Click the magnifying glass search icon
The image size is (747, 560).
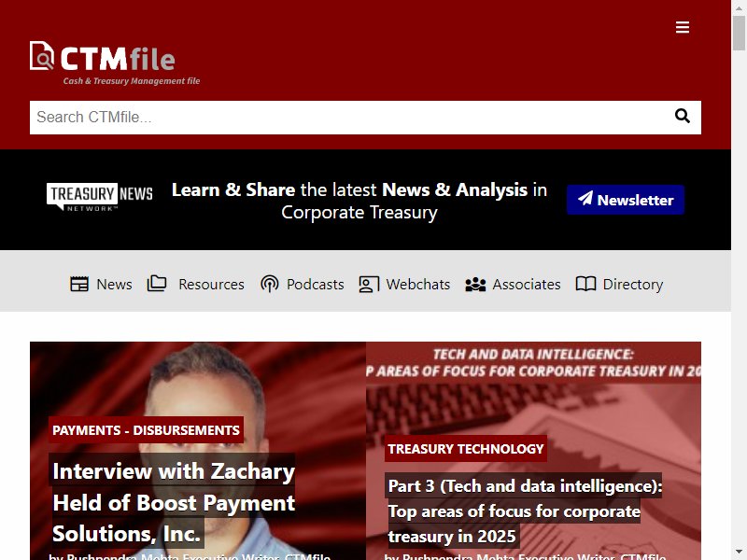(x=683, y=116)
